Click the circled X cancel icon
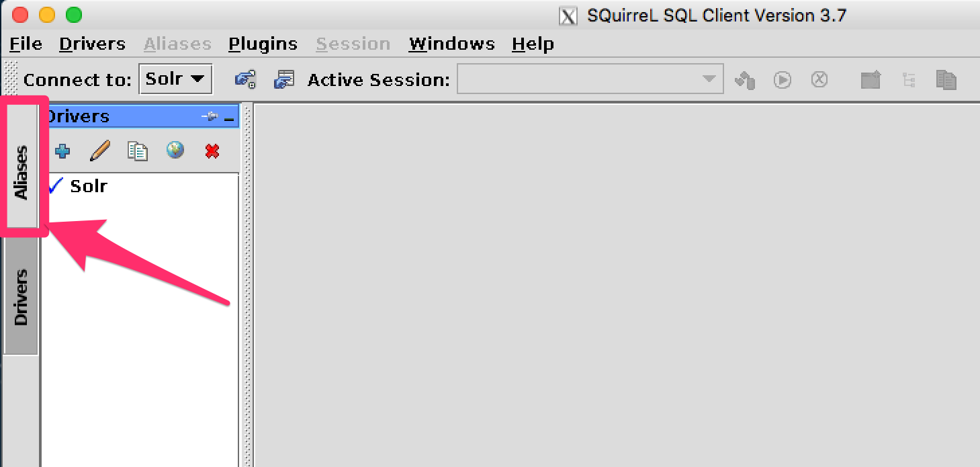 point(819,79)
